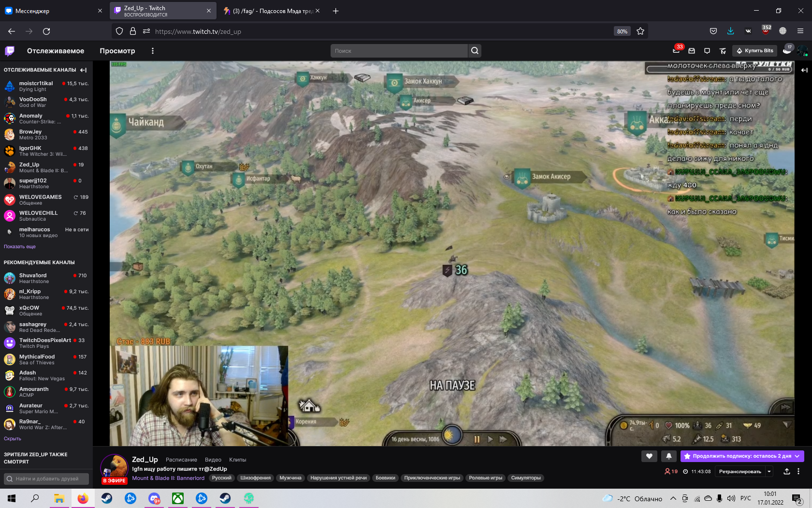
Task: Open whispers chat bubble icon
Action: (x=707, y=51)
